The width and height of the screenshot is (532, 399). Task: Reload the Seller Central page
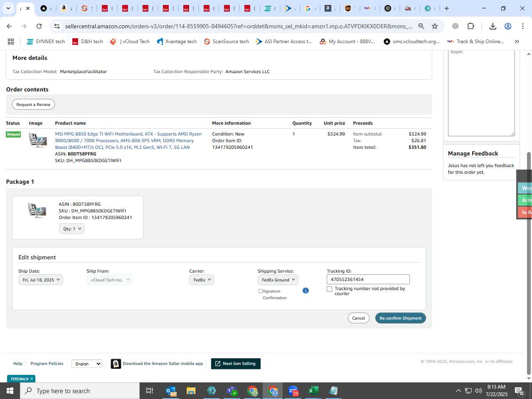click(39, 26)
